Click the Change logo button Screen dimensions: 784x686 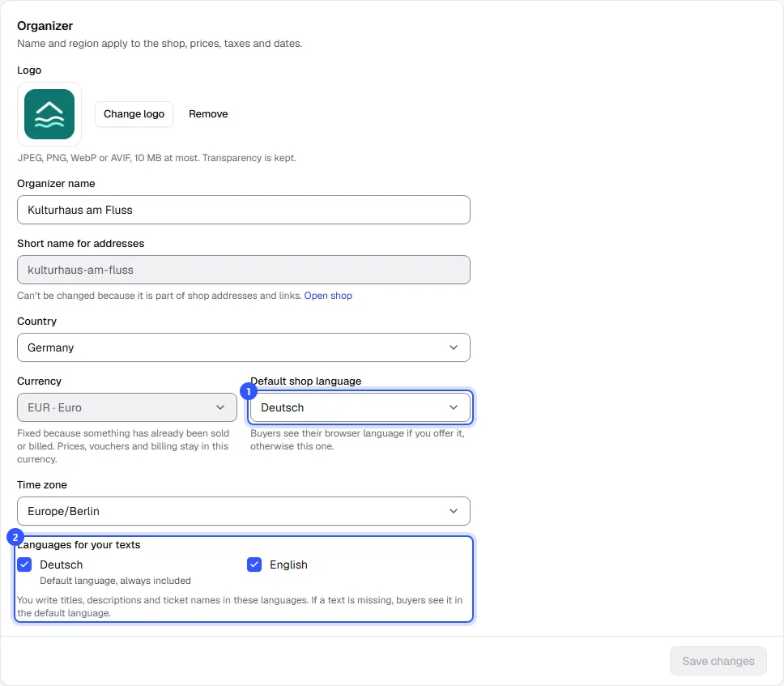pos(134,114)
